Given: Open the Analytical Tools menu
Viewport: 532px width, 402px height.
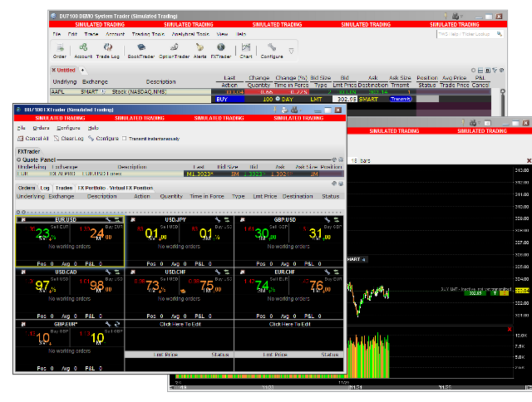Looking at the screenshot, I should (190, 34).
